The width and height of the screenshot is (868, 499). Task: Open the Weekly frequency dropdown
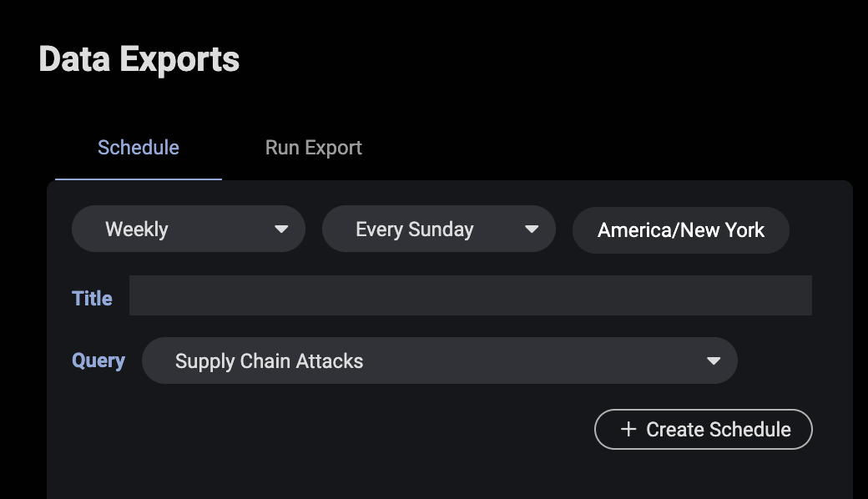coord(189,229)
